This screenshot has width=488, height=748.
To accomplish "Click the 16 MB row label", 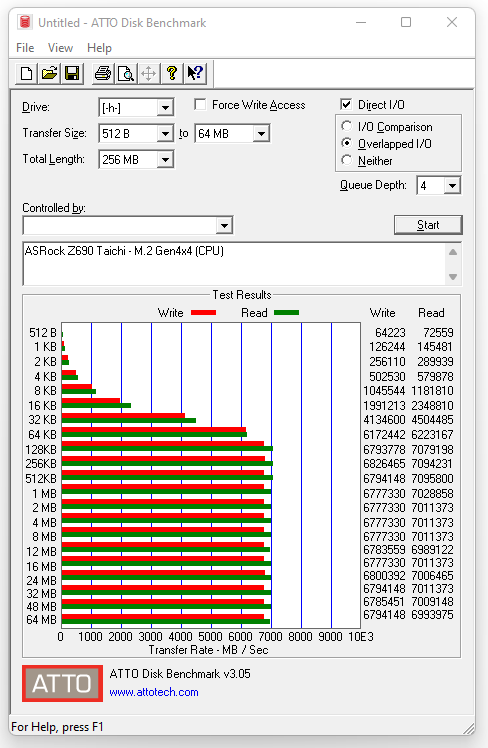I will click(42, 566).
